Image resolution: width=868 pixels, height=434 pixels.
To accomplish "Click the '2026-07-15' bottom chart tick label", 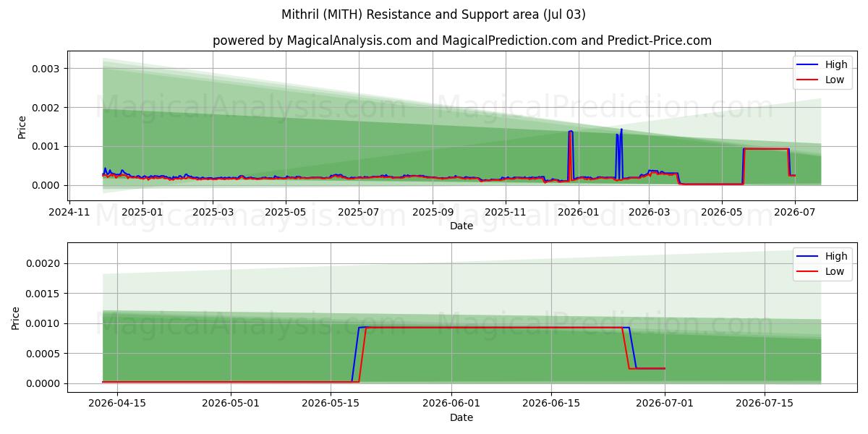I will (765, 403).
